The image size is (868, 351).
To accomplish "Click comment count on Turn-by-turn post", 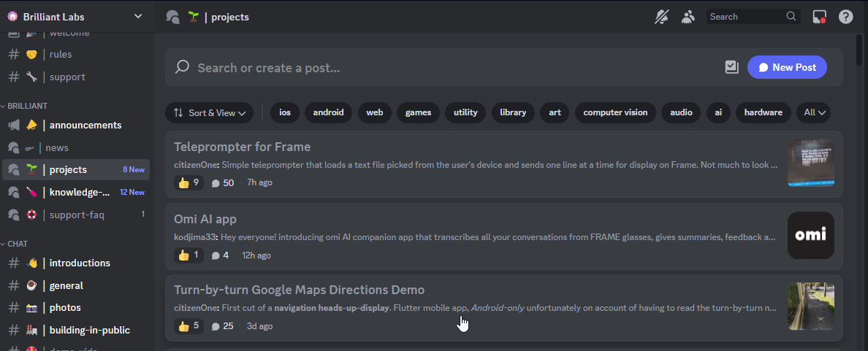I will click(x=223, y=326).
